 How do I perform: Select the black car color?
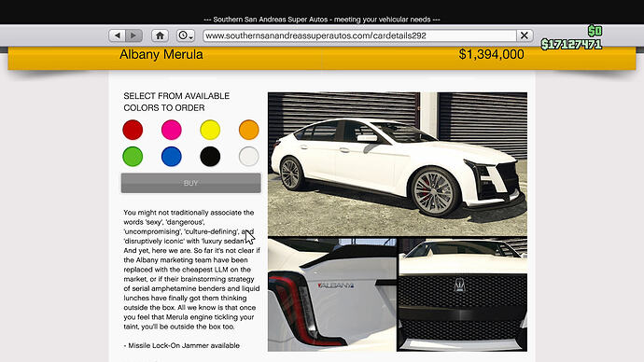coord(210,157)
